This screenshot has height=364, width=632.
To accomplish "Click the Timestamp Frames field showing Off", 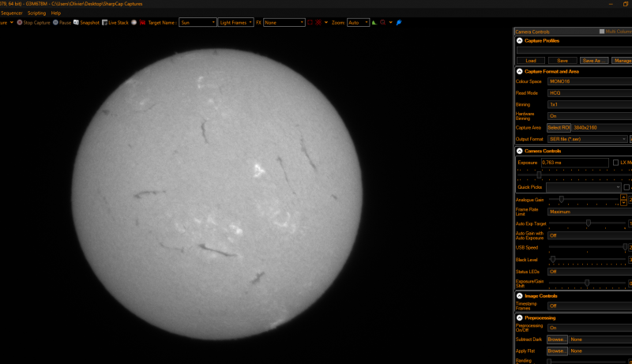I will point(589,306).
